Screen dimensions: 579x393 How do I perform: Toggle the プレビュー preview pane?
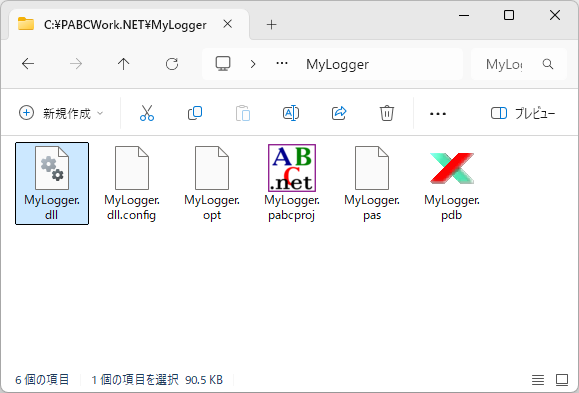[x=523, y=113]
